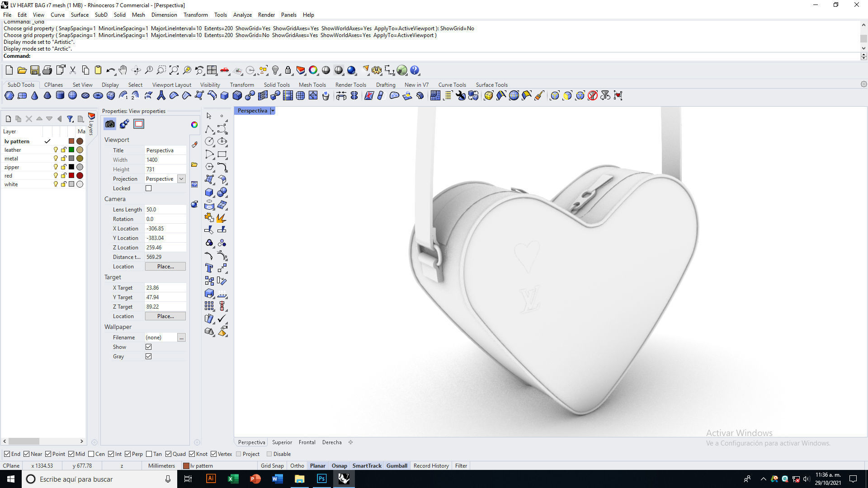This screenshot has width=868, height=488.
Task: Expand the Perspectiva viewport title menu
Action: tap(273, 111)
